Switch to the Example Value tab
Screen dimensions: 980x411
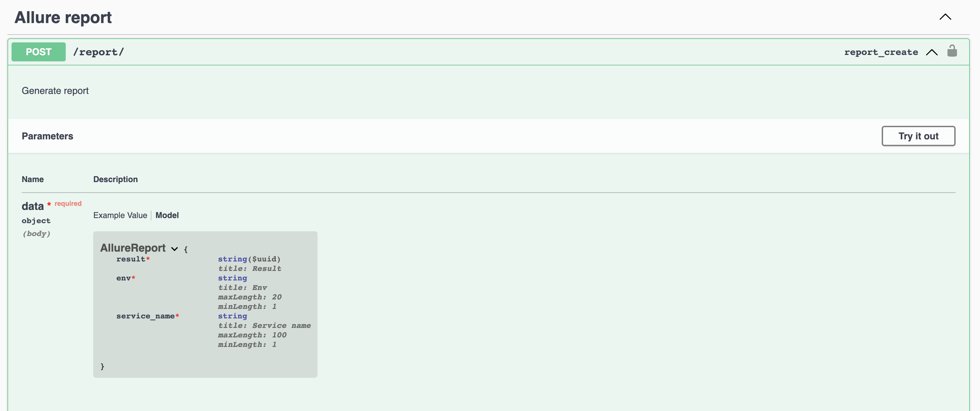tap(120, 215)
